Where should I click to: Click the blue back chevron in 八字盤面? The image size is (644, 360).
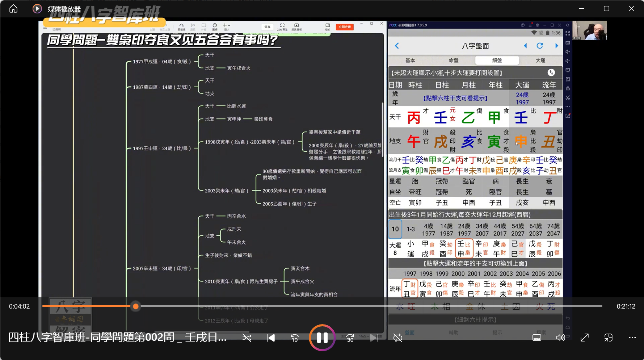point(397,46)
